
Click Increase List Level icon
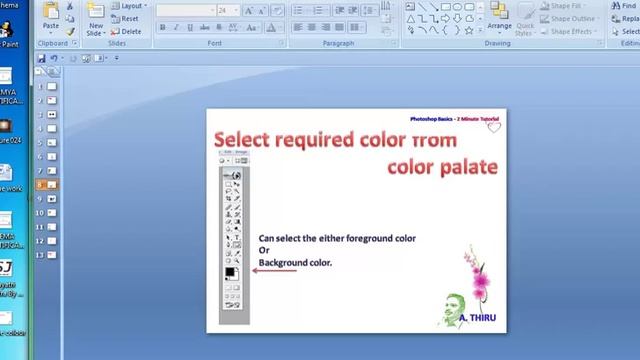tap(353, 11)
